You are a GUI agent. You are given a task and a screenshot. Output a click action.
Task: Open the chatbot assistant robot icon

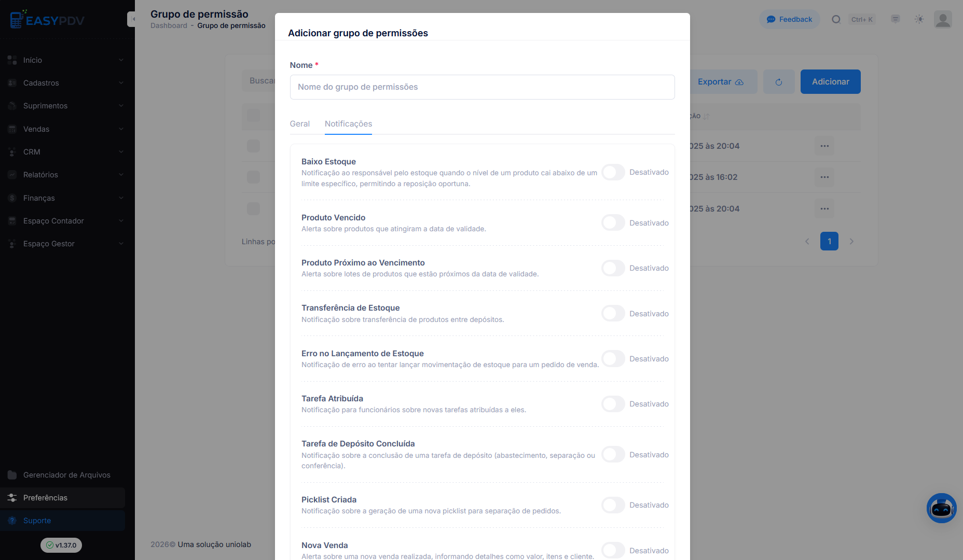pyautogui.click(x=941, y=508)
